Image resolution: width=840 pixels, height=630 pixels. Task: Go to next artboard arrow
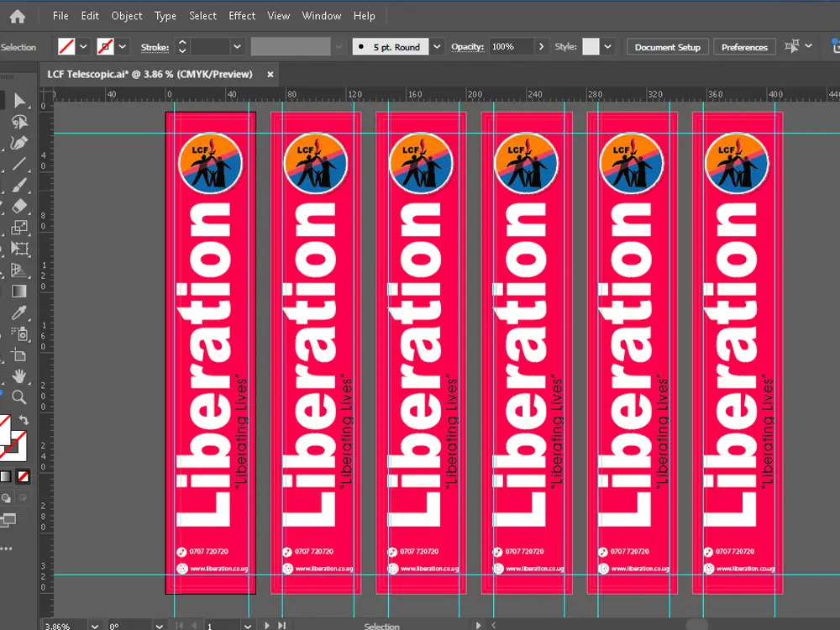tap(267, 625)
